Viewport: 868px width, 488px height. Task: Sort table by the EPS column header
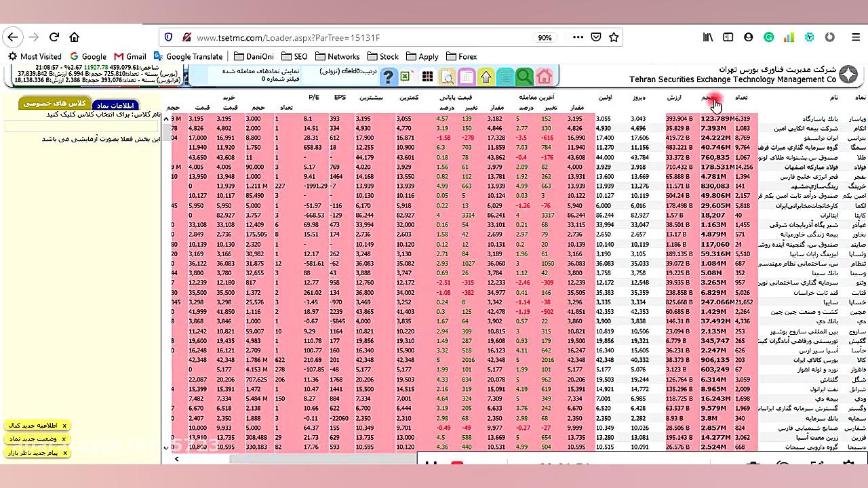(340, 98)
